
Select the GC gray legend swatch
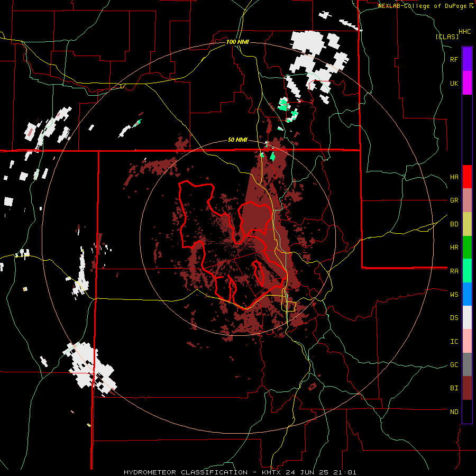pos(467,364)
